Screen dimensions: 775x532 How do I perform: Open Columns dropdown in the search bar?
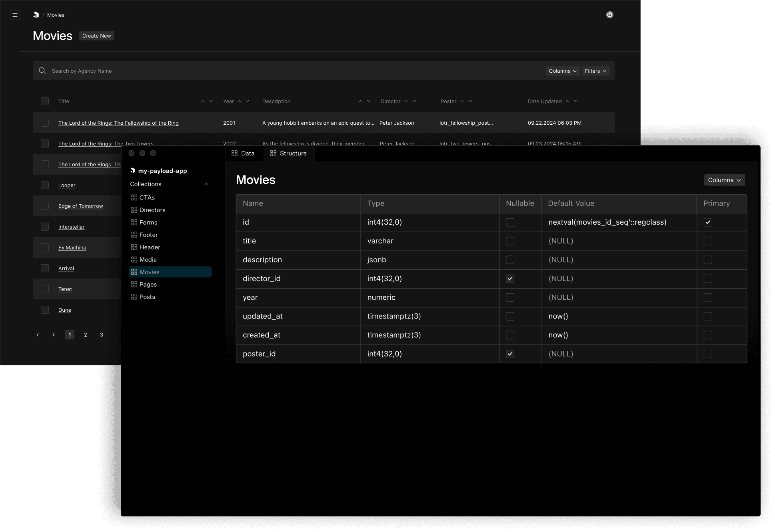click(563, 71)
